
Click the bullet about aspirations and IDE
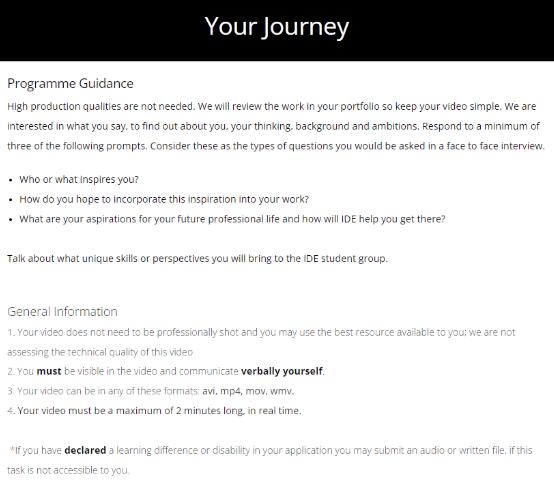click(x=232, y=219)
